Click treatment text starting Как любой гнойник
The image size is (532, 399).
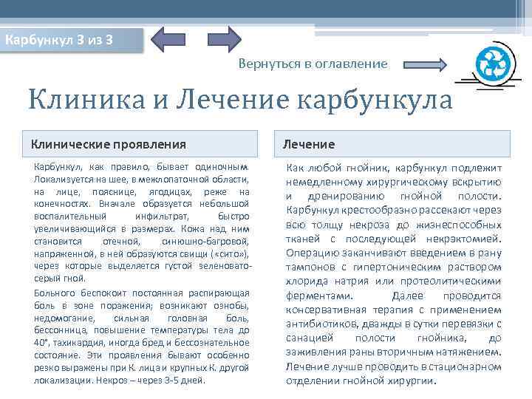click(x=394, y=274)
